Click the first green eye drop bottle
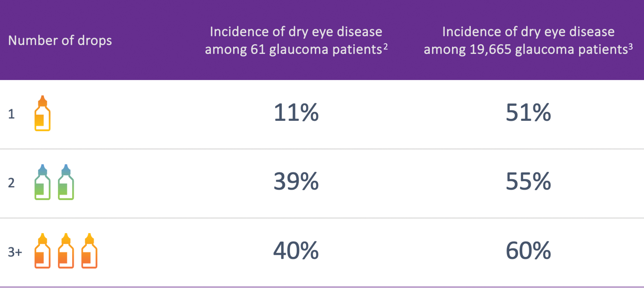Viewport: 644px width, 290px height. coord(42,182)
